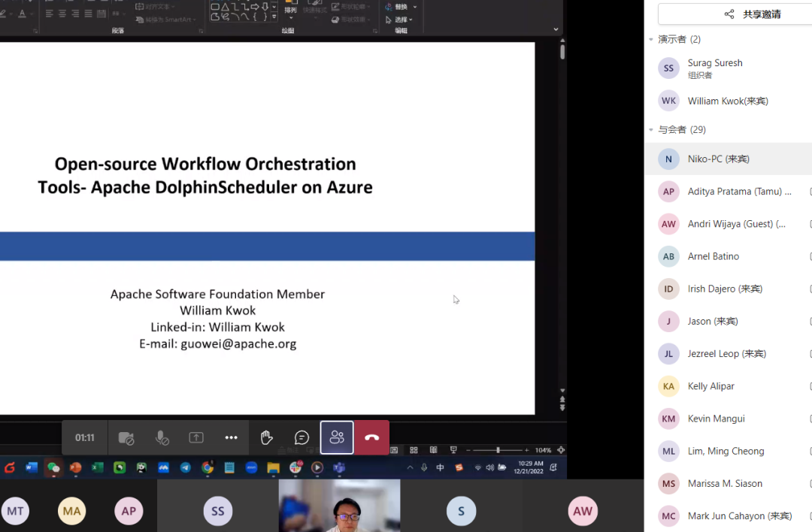Switch to normal view in PowerPoint
Image resolution: width=812 pixels, height=532 pixels.
394,450
